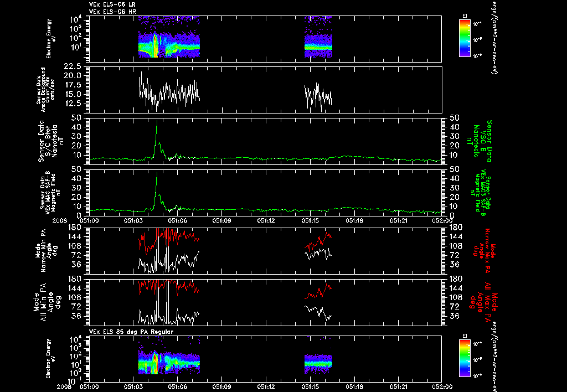The width and height of the screenshot is (567, 392).
Task: Click the 'Sensor Data S/C Btot Nanotesla' axis label
Action: (48, 141)
